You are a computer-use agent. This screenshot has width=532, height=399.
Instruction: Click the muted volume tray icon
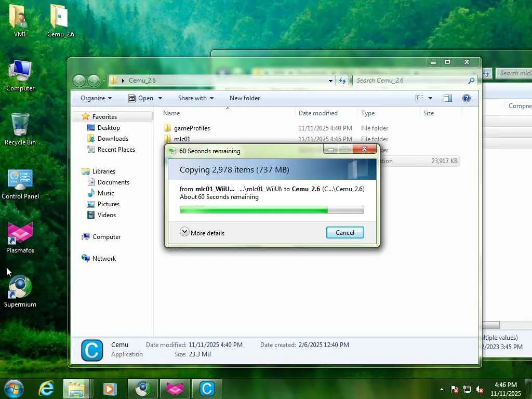point(480,389)
